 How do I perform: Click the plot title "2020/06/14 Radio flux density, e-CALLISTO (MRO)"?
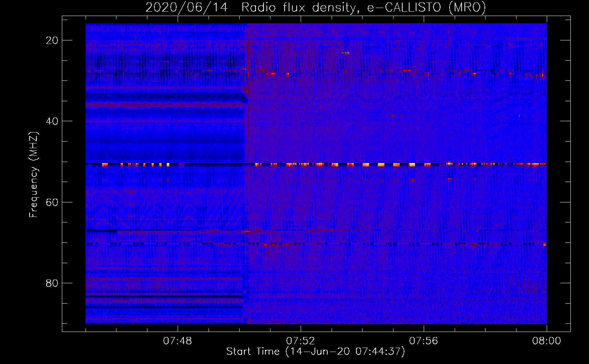pos(316,7)
